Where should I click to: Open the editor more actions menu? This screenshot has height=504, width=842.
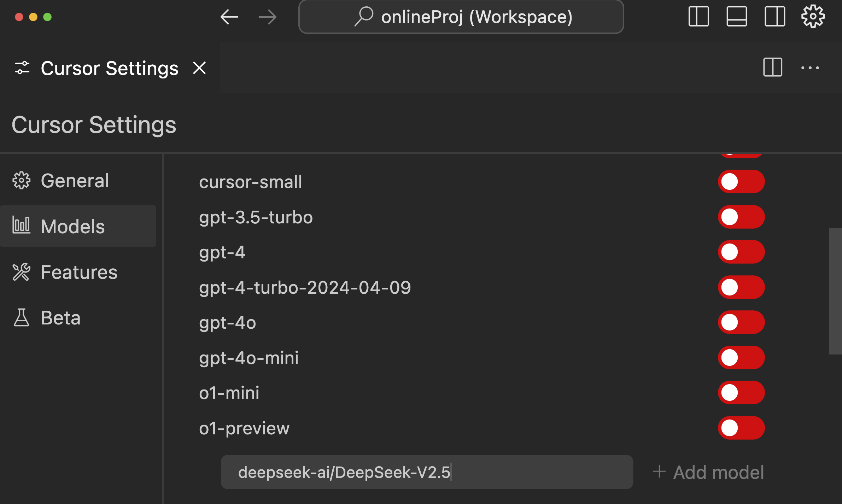pos(810,68)
